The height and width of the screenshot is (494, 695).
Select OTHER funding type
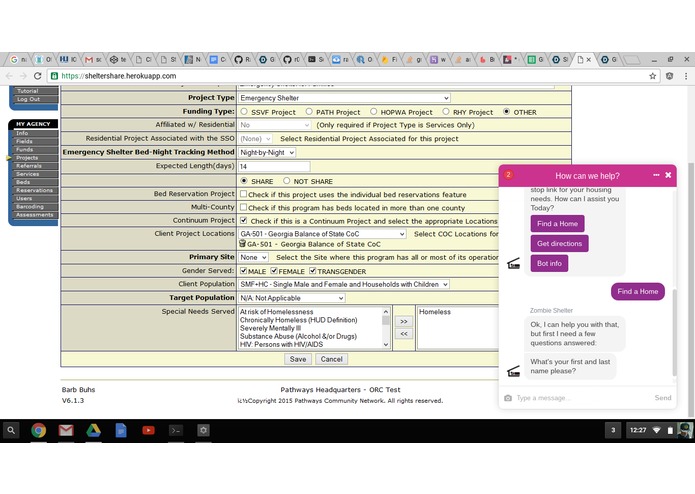506,112
